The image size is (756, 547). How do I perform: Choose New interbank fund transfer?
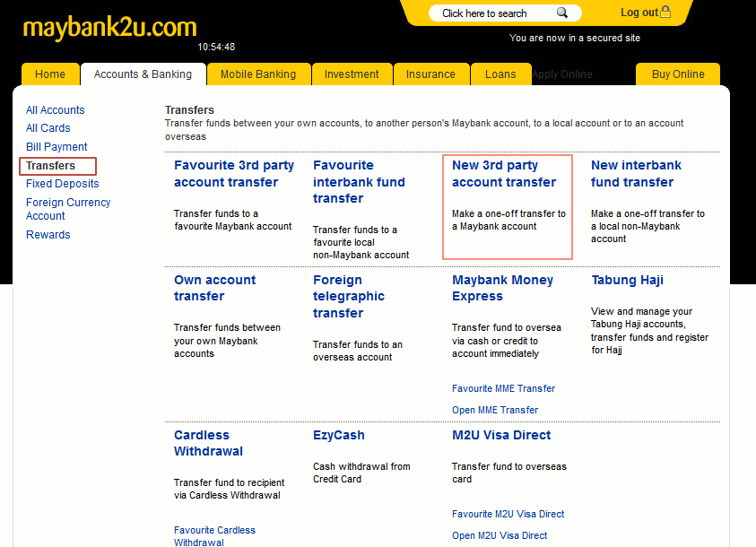point(636,173)
